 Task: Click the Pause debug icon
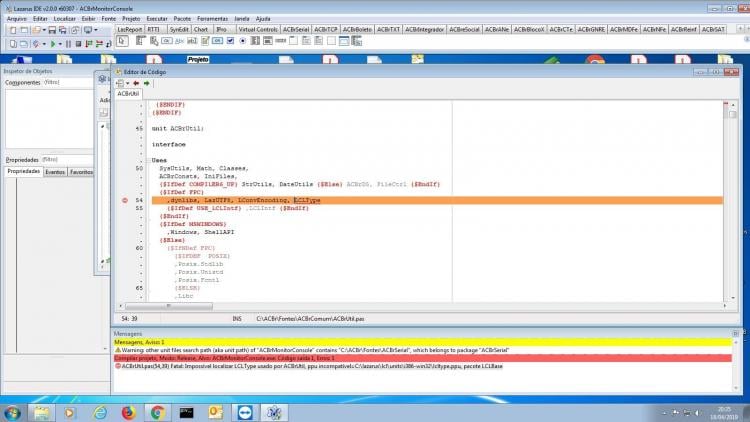point(68,44)
